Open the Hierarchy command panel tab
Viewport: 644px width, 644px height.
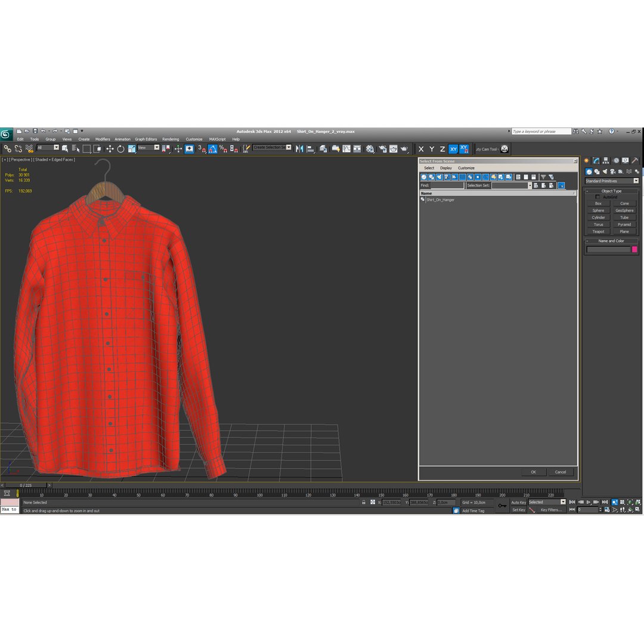coord(606,160)
